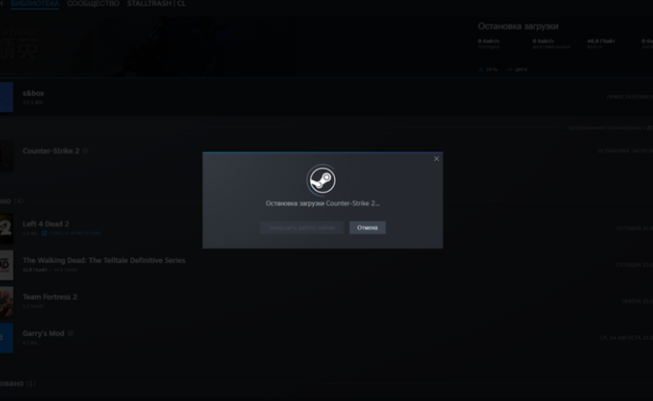Open the БИБЛИОТЕКА tab

pos(35,4)
